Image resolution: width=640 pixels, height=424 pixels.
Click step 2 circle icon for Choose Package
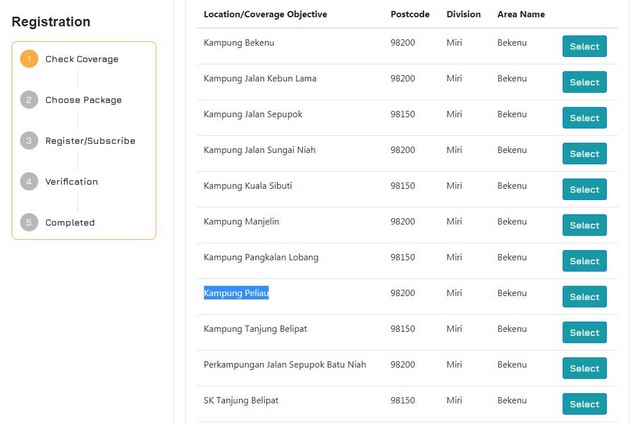coord(29,100)
